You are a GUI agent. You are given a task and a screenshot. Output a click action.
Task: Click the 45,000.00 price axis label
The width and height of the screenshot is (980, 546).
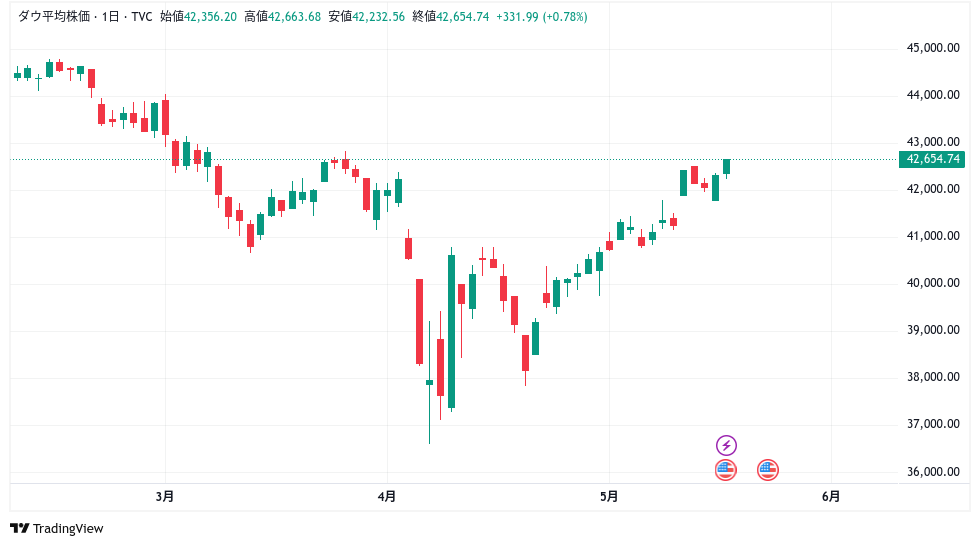(932, 48)
